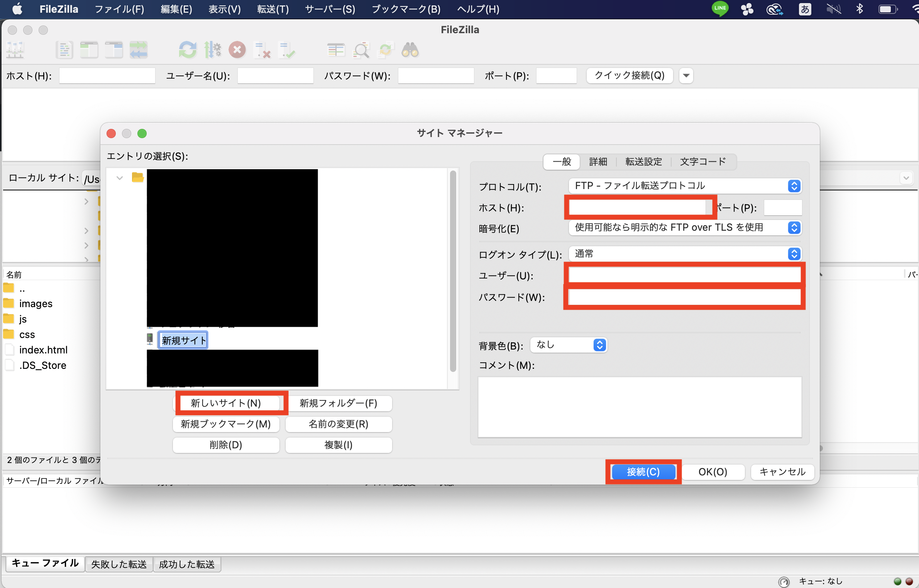Click the new site server icon

click(x=150, y=339)
